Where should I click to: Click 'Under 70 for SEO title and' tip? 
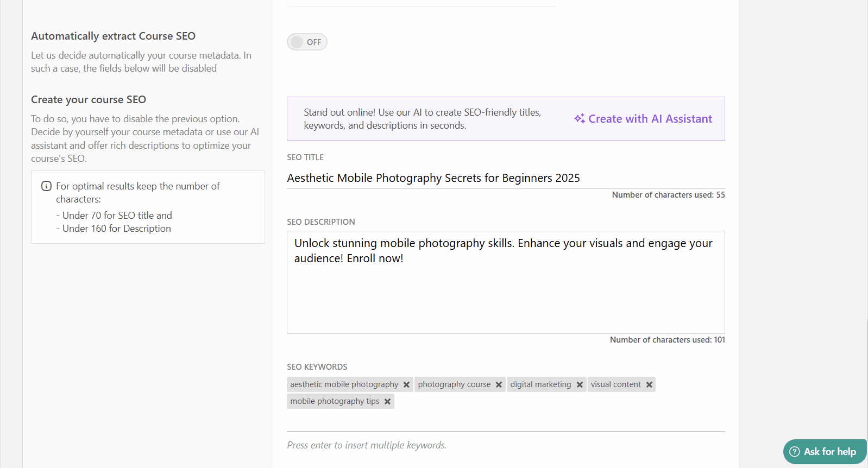[114, 216]
